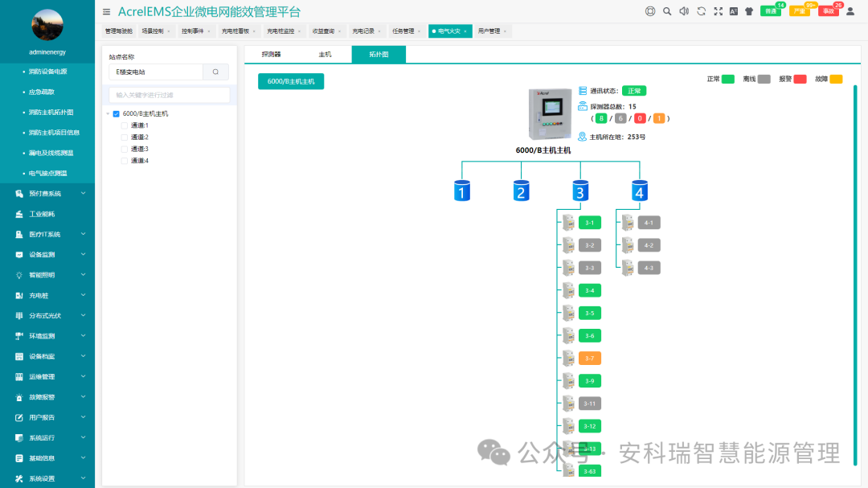Click the 6000/B主机主机 green button
This screenshot has height=488, width=868.
coord(290,81)
